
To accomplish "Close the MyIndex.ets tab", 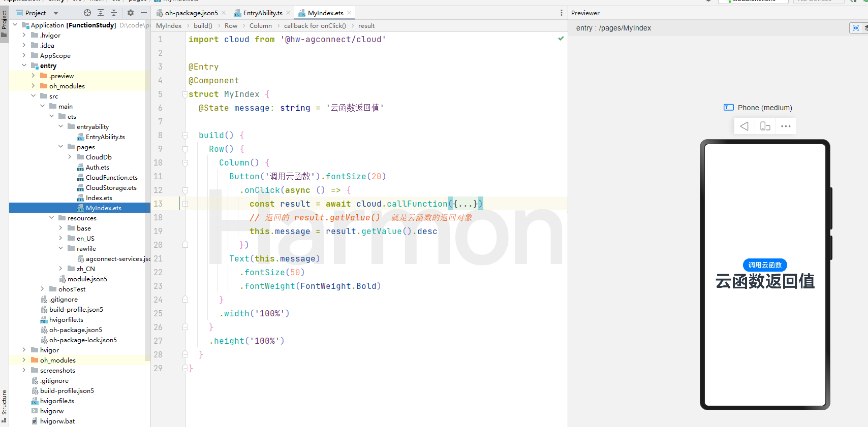I will pos(349,13).
